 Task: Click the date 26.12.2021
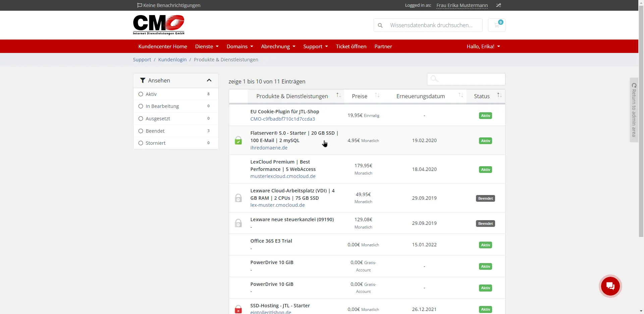click(424, 309)
